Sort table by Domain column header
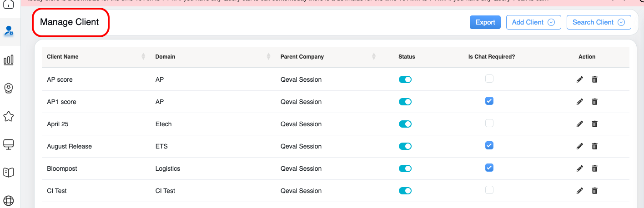This screenshot has width=644, height=208. 268,57
